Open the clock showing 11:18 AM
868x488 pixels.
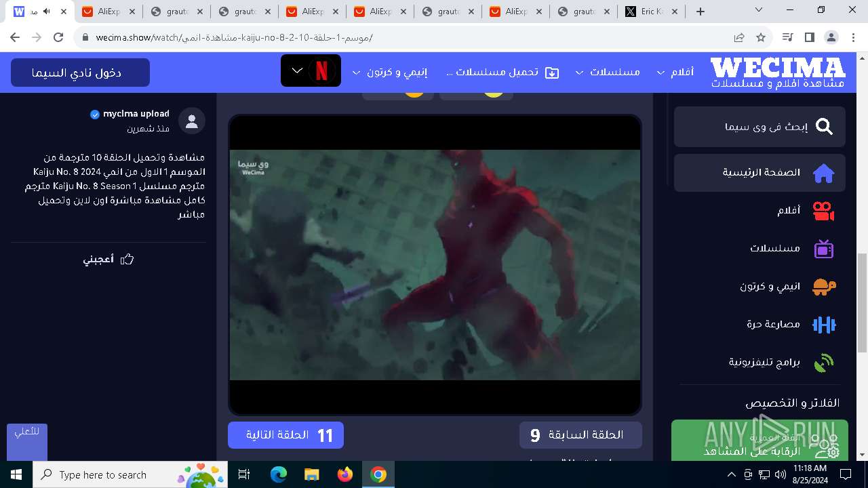[810, 474]
